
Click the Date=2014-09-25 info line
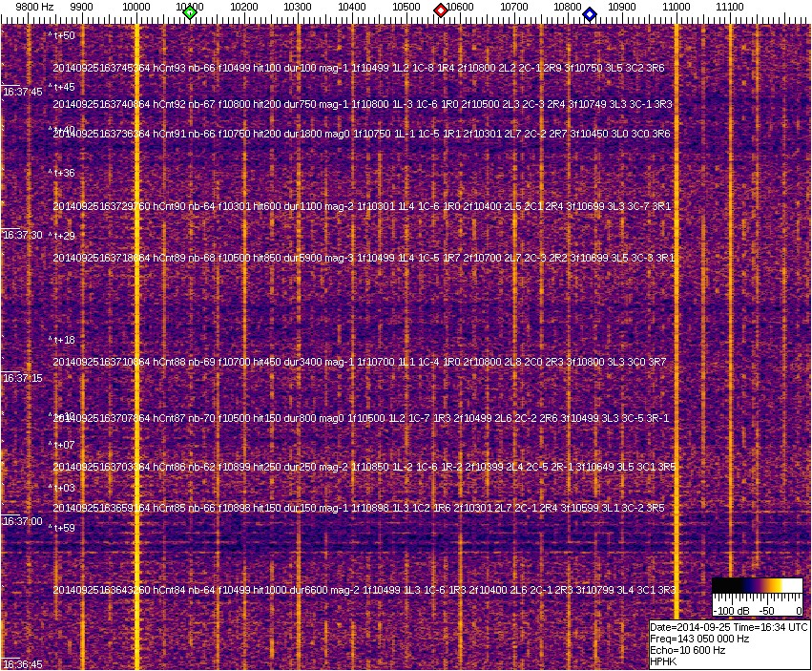730,627
